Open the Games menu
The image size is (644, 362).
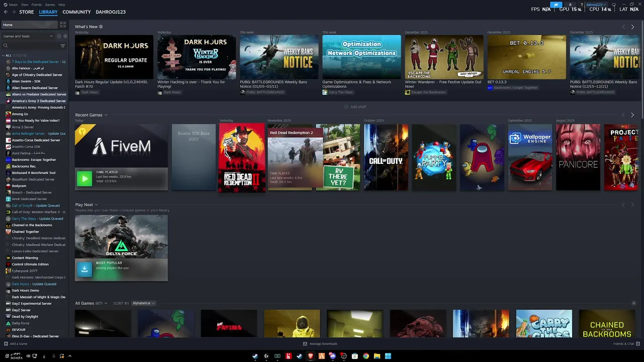click(x=50, y=5)
